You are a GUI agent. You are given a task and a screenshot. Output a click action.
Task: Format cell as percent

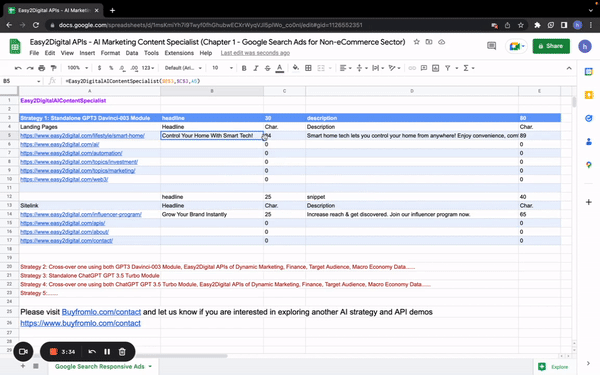click(111, 68)
